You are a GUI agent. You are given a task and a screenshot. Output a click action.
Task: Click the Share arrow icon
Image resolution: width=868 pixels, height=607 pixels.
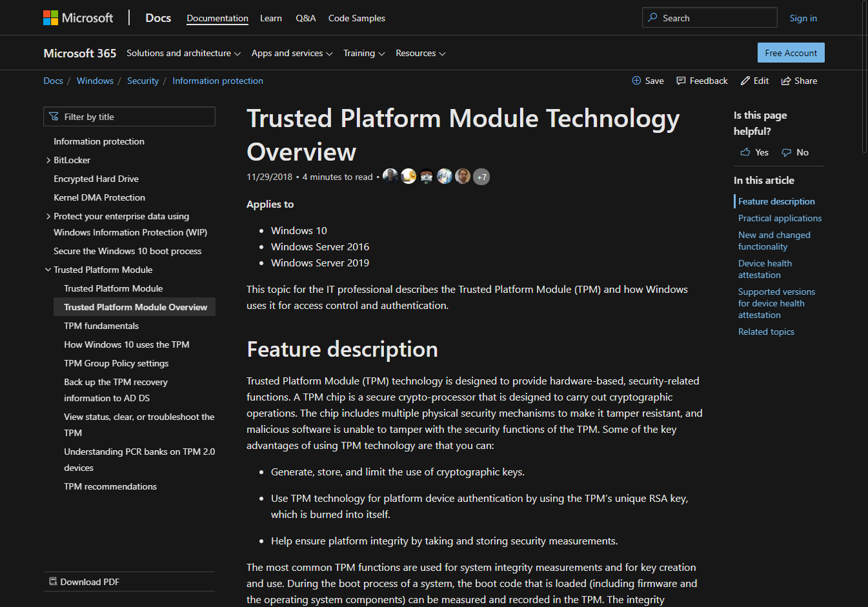tap(786, 81)
